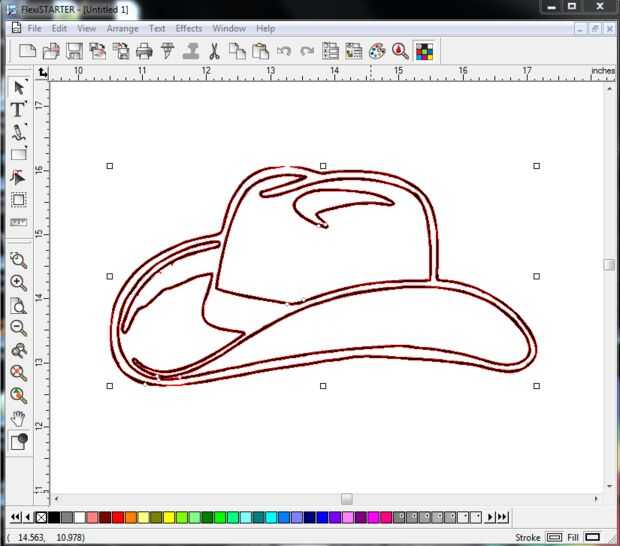620x546 pixels.
Task: Click the palette next single arrow
Action: click(490, 517)
